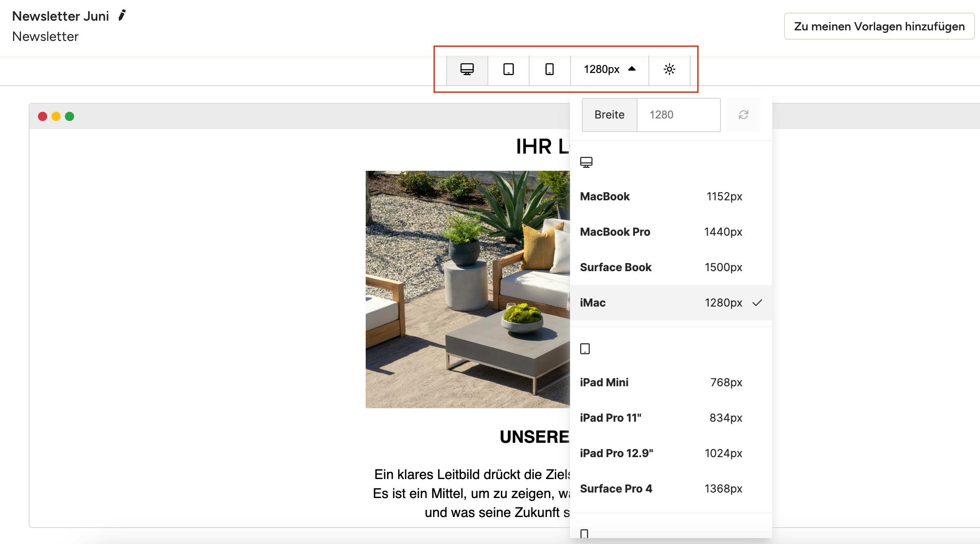This screenshot has height=544, width=980.
Task: Click Zu meinen Vorlagen hinzufügen button
Action: [879, 27]
